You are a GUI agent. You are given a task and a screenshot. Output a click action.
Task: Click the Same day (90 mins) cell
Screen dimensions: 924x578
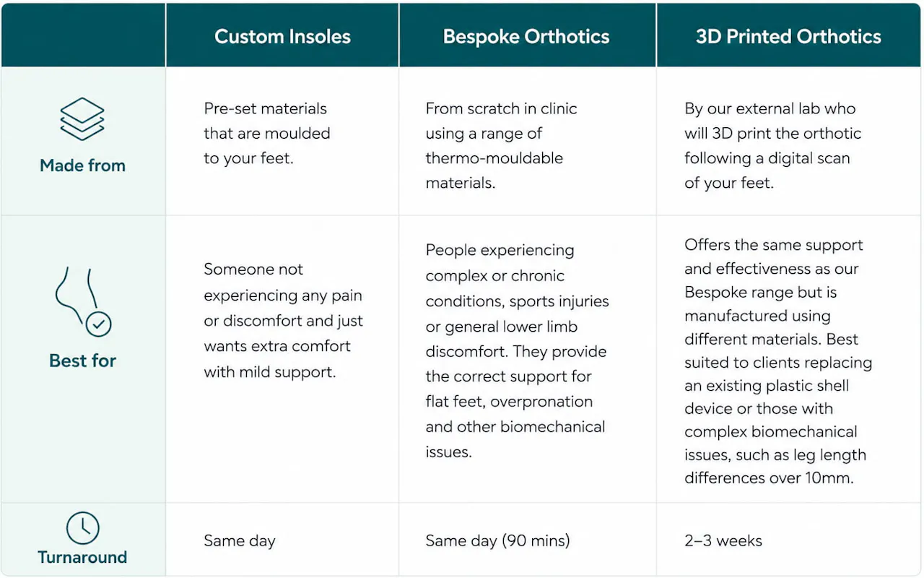(x=497, y=540)
